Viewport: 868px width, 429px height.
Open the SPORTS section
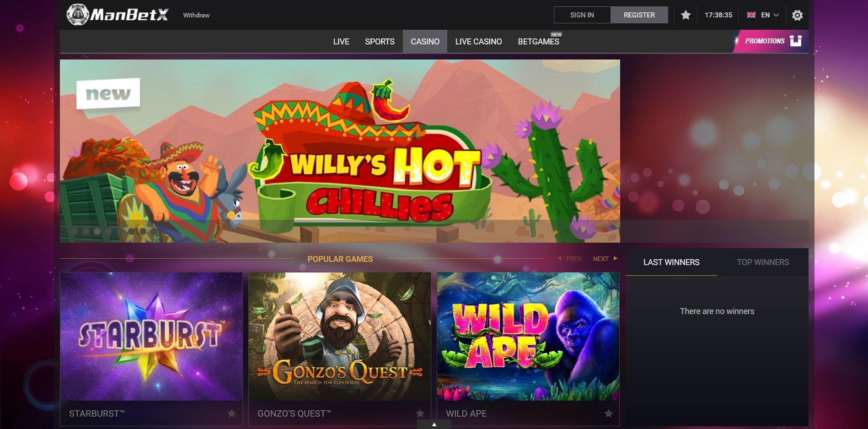click(x=380, y=42)
